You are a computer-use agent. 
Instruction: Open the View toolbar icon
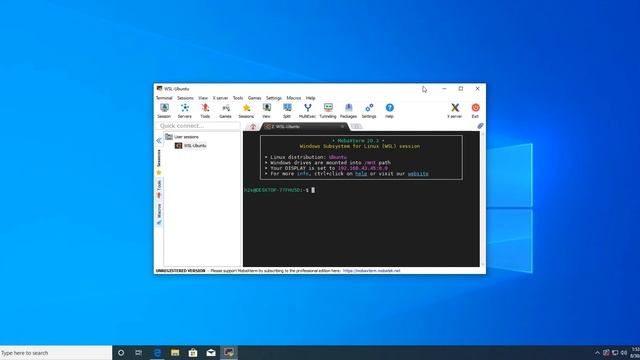point(267,111)
